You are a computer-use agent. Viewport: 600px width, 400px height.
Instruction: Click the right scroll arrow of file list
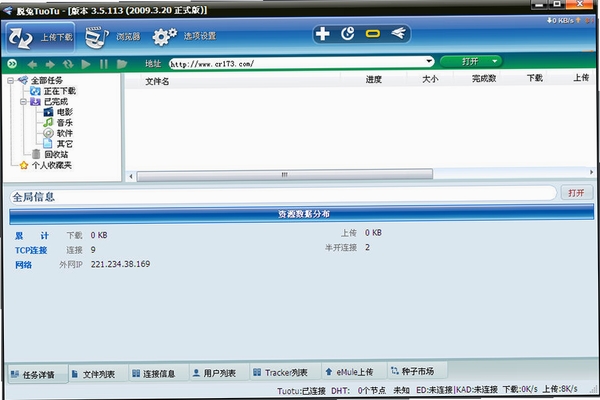pos(591,172)
